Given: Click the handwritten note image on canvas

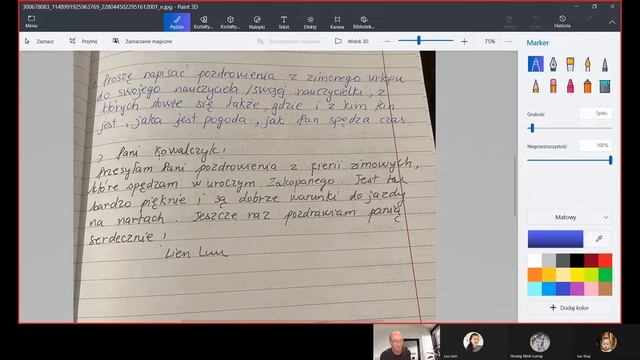Looking at the screenshot, I should point(254,187).
